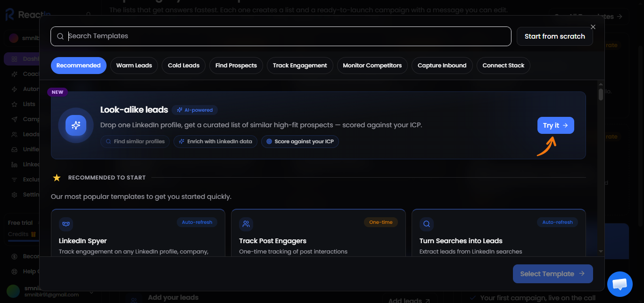The image size is (644, 303).
Task: Open Leads via the sidebar people icon
Action: 14,134
